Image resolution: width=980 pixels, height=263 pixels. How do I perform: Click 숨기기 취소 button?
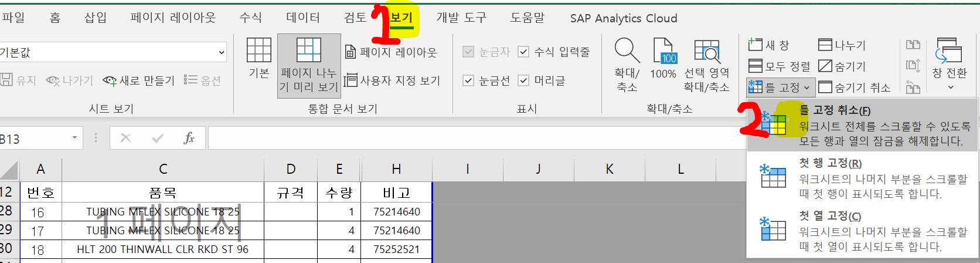(855, 87)
